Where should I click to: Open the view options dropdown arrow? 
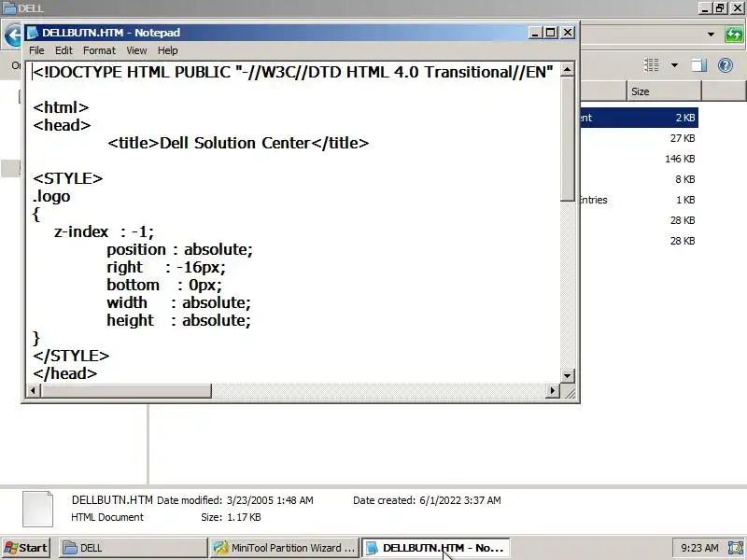click(674, 64)
